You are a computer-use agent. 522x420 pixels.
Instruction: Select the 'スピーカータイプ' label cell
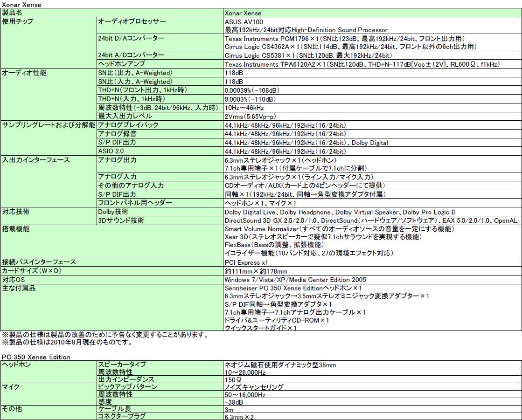[x=160, y=365]
